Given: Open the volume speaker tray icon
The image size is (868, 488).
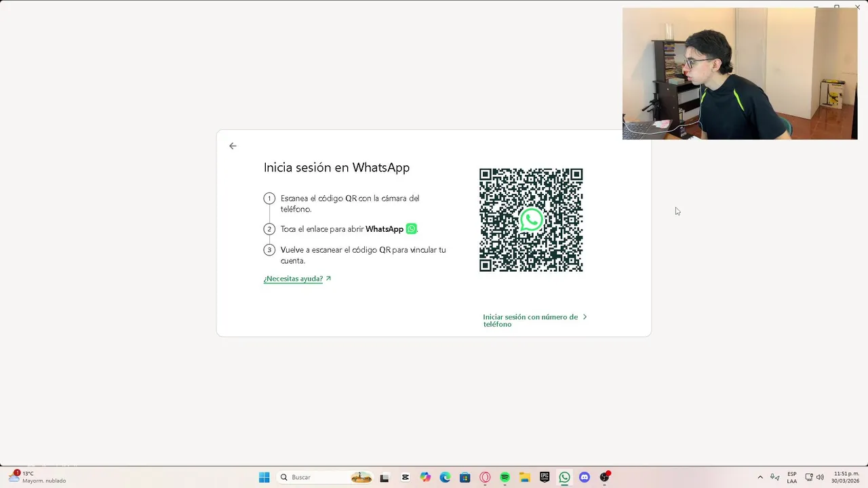Looking at the screenshot, I should (820, 477).
